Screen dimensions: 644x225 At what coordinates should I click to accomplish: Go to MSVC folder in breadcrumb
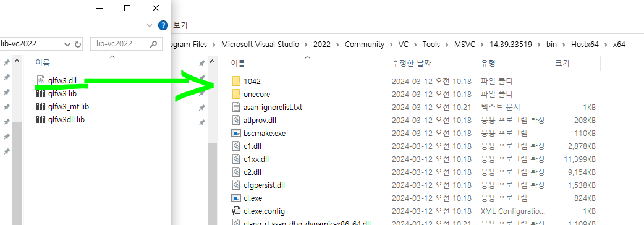(465, 45)
